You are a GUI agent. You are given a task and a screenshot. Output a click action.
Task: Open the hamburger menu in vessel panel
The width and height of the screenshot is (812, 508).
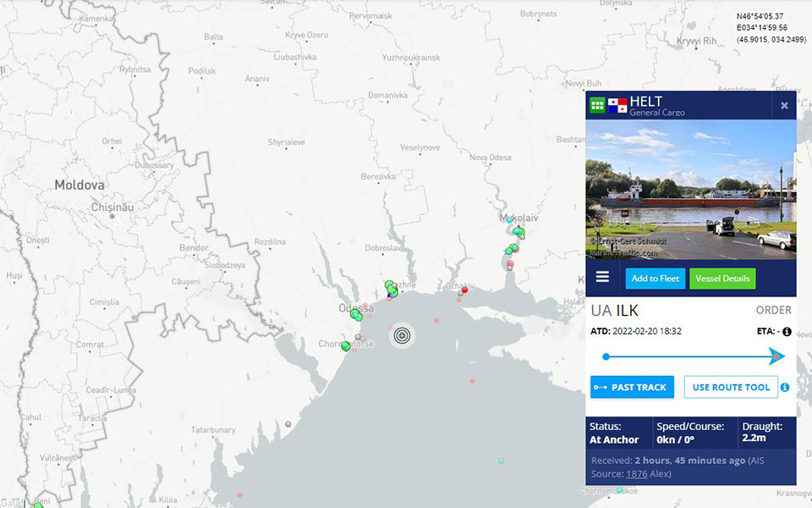click(x=602, y=277)
